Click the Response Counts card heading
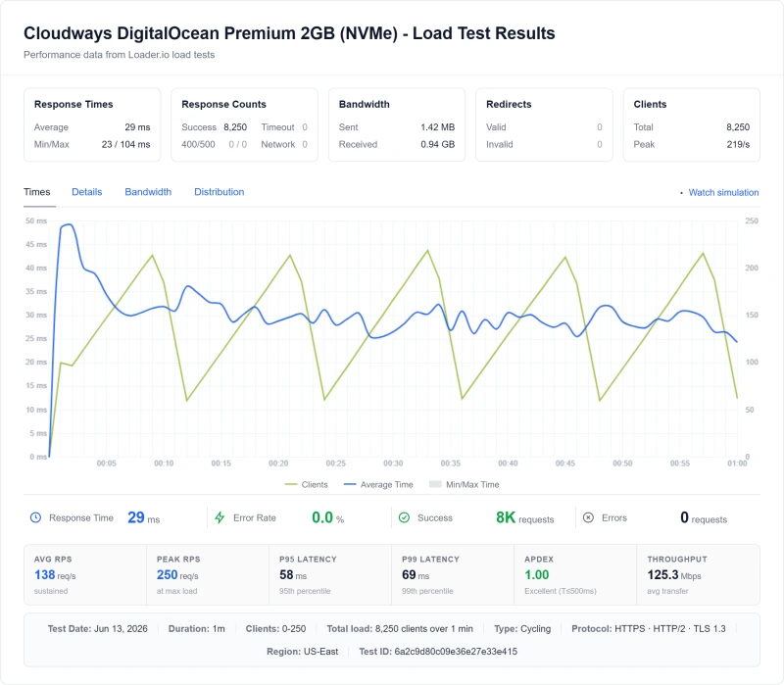Viewport: 784px width, 685px height. pos(223,104)
